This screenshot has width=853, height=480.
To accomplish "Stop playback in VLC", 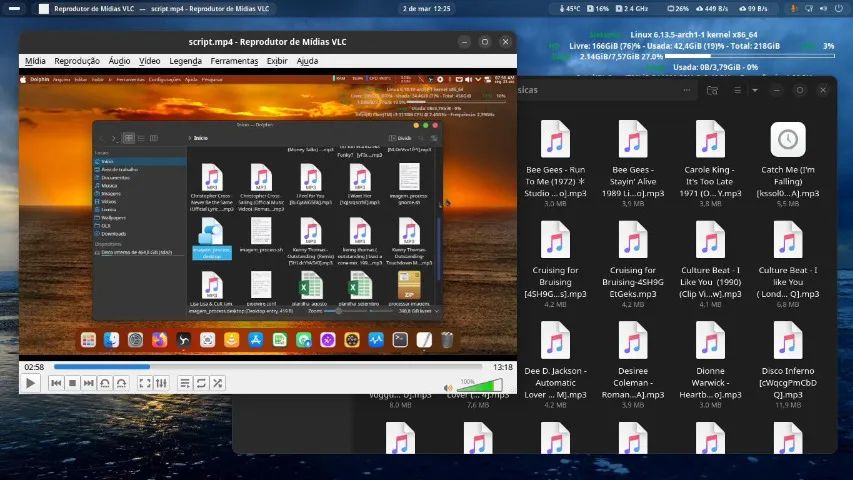I will coord(72,384).
